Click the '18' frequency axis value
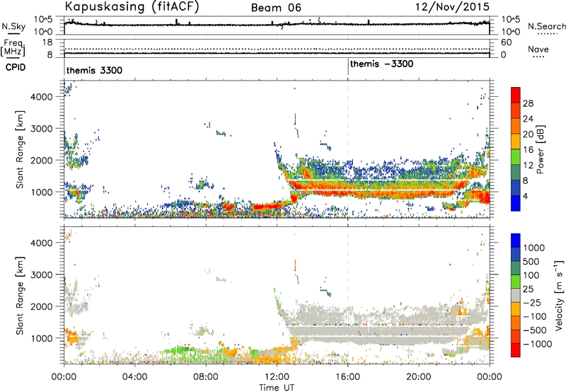This screenshot has height=392, width=566. pos(47,42)
